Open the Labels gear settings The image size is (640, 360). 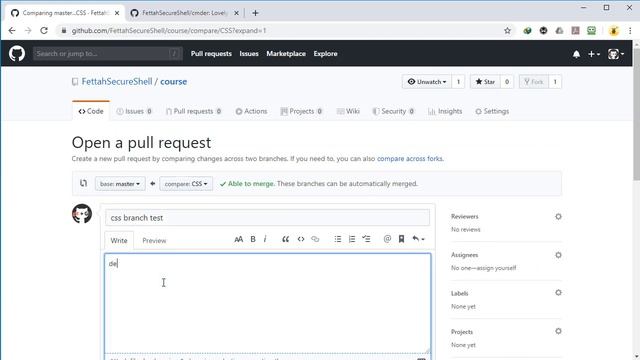[x=558, y=293]
